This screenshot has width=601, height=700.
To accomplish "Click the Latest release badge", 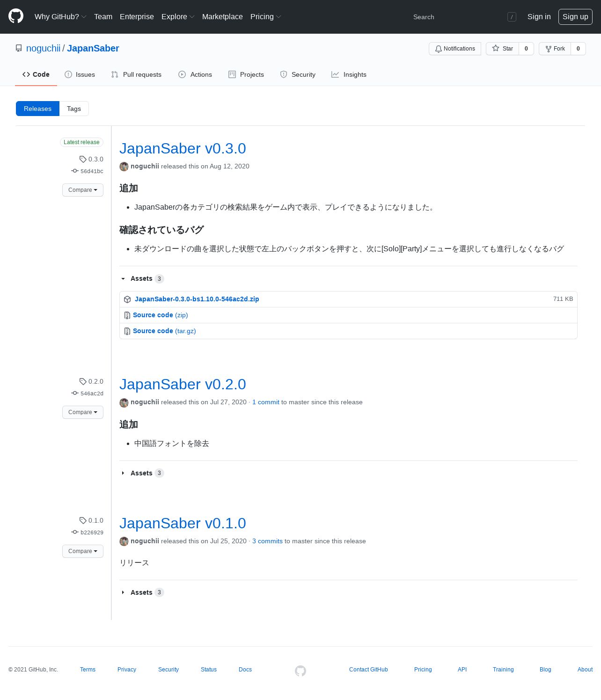I will 81,142.
